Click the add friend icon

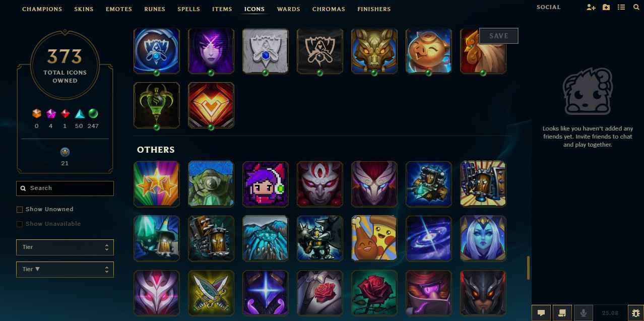pos(591,8)
